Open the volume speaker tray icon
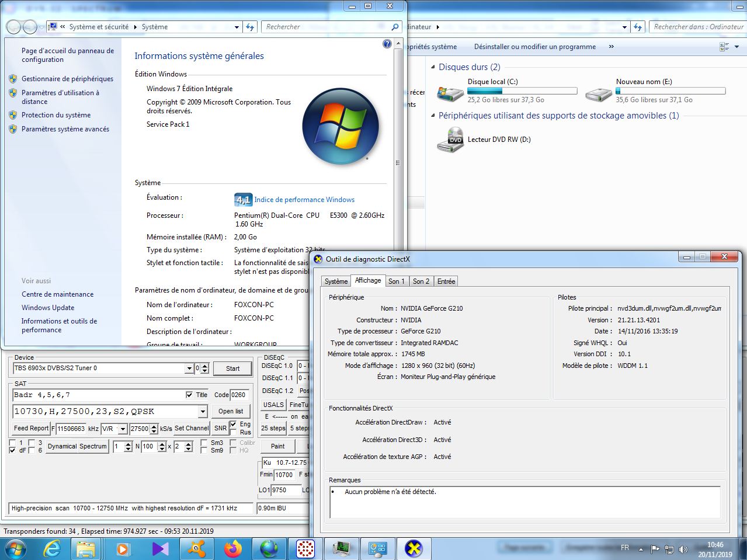The height and width of the screenshot is (560, 747). [683, 549]
